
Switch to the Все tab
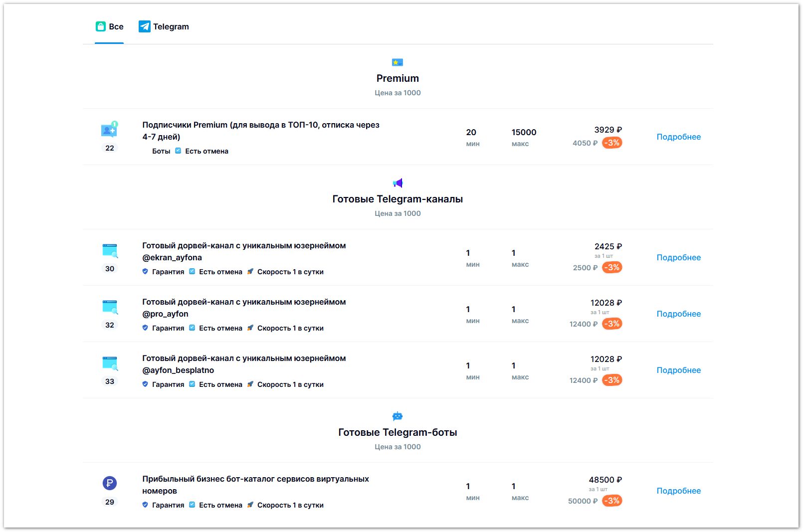point(109,27)
